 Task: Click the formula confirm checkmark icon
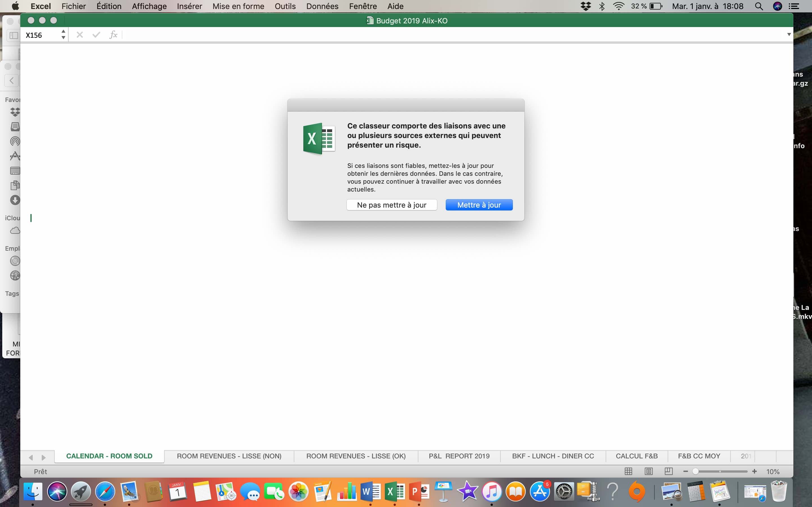[x=96, y=35]
